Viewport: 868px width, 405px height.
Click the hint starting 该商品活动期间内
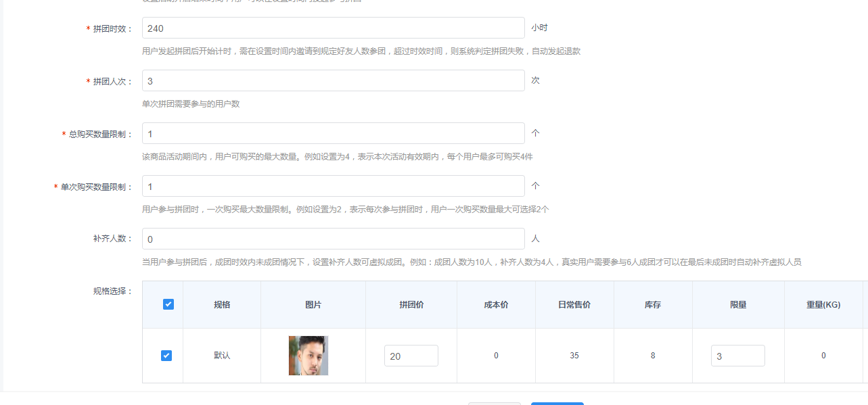(x=338, y=157)
